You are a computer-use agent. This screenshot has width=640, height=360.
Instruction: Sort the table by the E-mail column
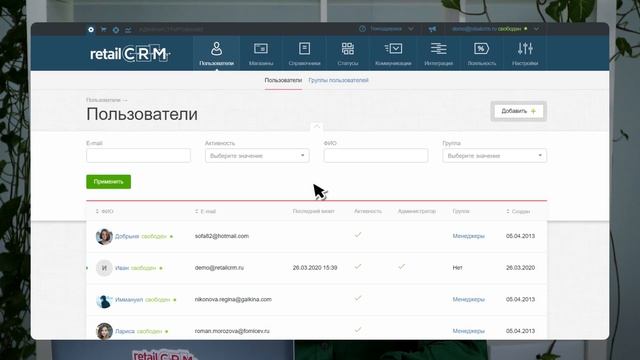(x=205, y=211)
